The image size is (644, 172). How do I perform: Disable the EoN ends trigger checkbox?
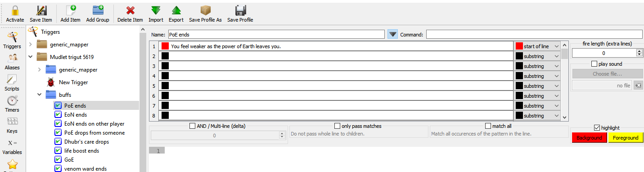[58, 114]
